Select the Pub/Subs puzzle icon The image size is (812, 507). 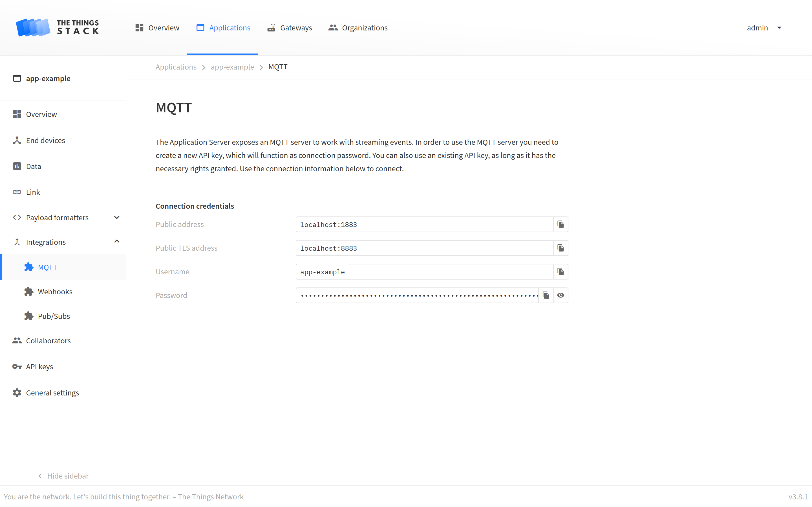(x=28, y=316)
